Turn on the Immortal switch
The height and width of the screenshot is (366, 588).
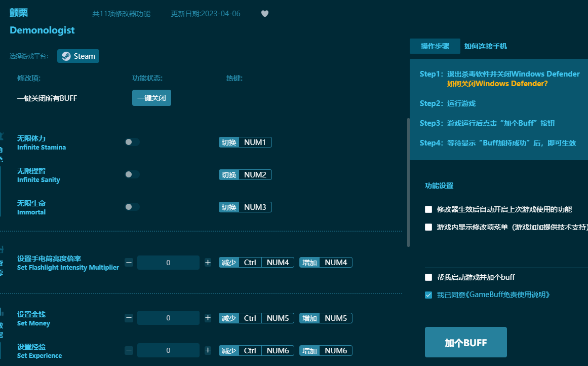132,207
